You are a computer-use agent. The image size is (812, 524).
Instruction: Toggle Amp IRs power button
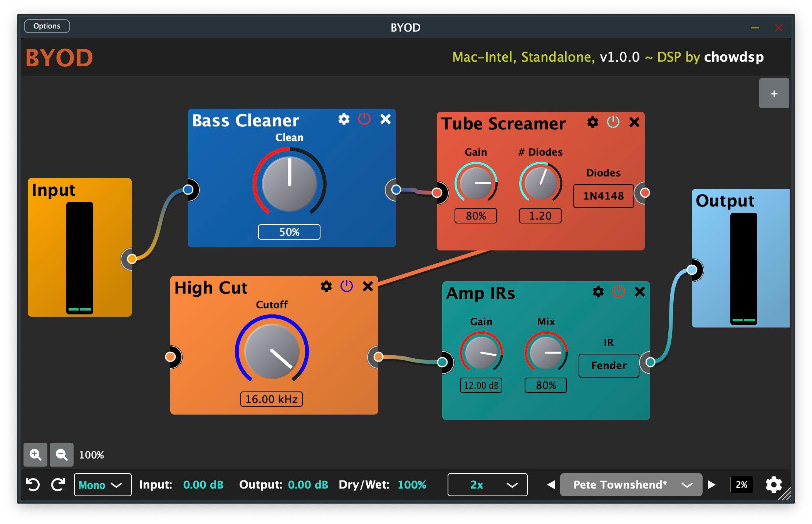619,291
